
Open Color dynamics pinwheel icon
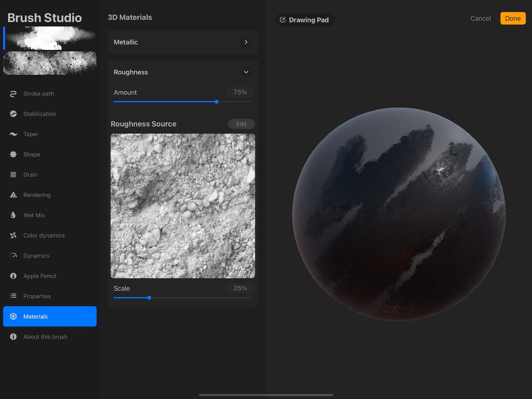click(x=13, y=235)
